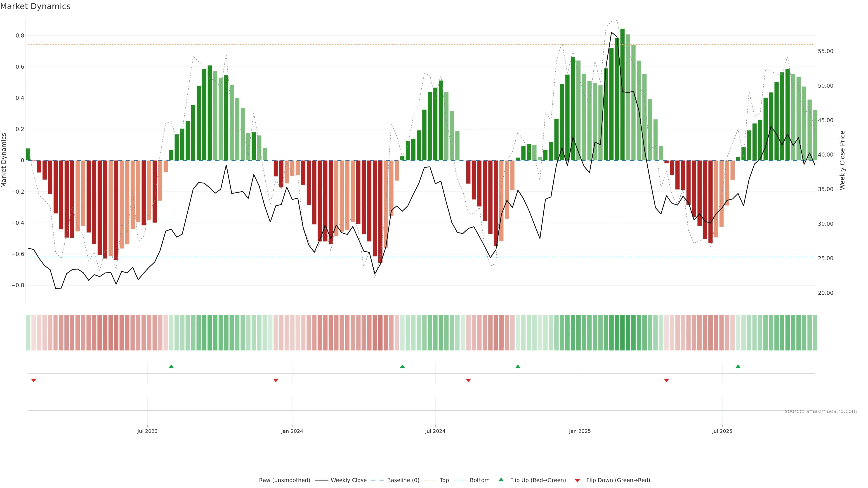The height and width of the screenshot is (488, 868).
Task: Click the red Flip Down triangle before Jan 2024
Action: pos(276,380)
